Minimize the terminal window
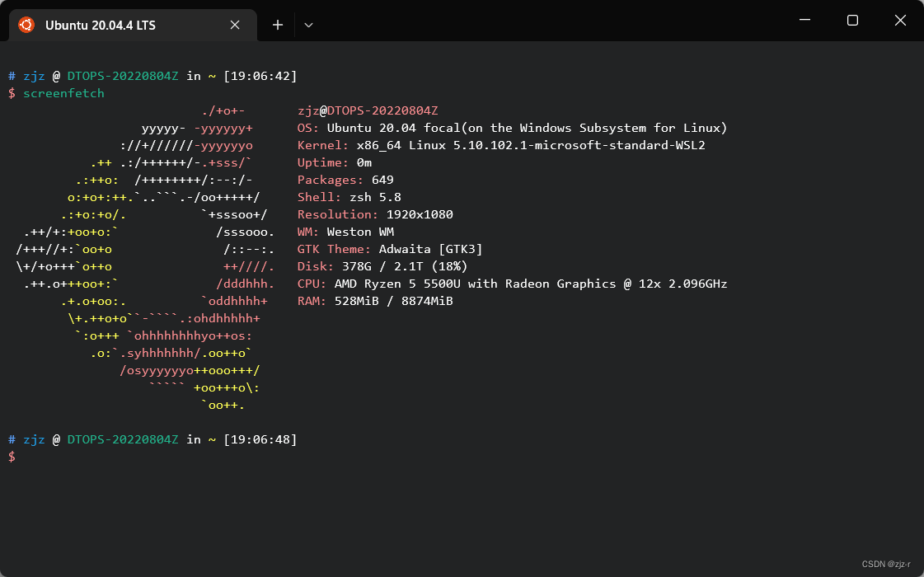This screenshot has width=924, height=577. pos(804,20)
